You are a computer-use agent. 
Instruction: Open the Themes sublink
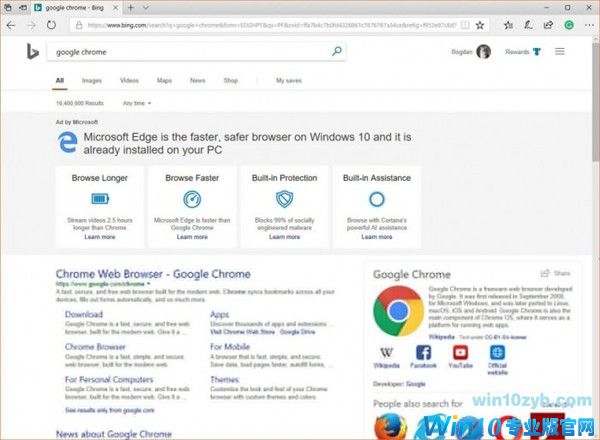point(225,380)
